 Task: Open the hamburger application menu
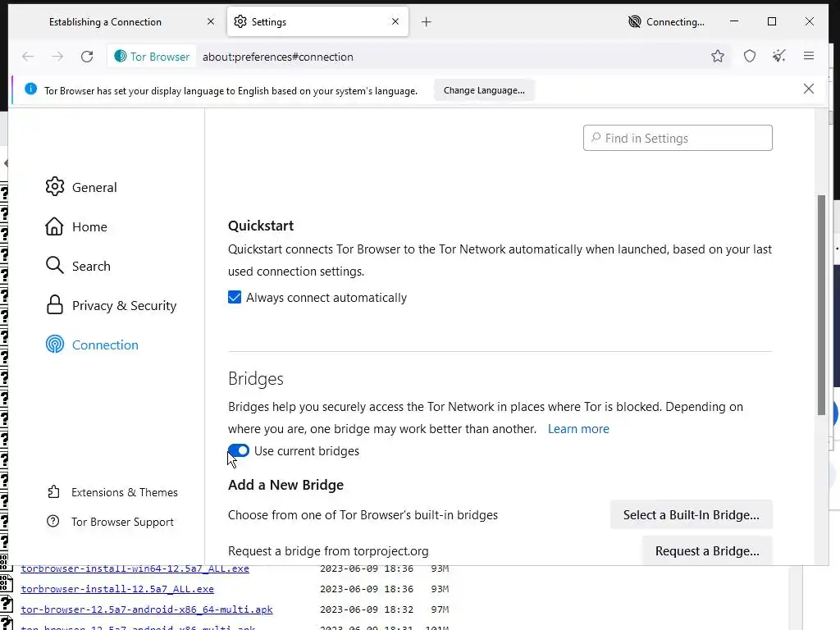809,57
